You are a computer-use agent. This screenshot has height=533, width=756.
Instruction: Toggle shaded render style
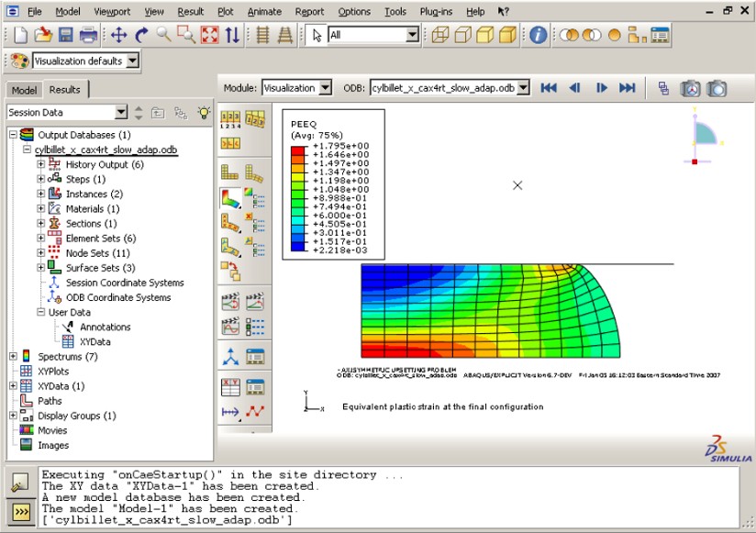[484, 34]
